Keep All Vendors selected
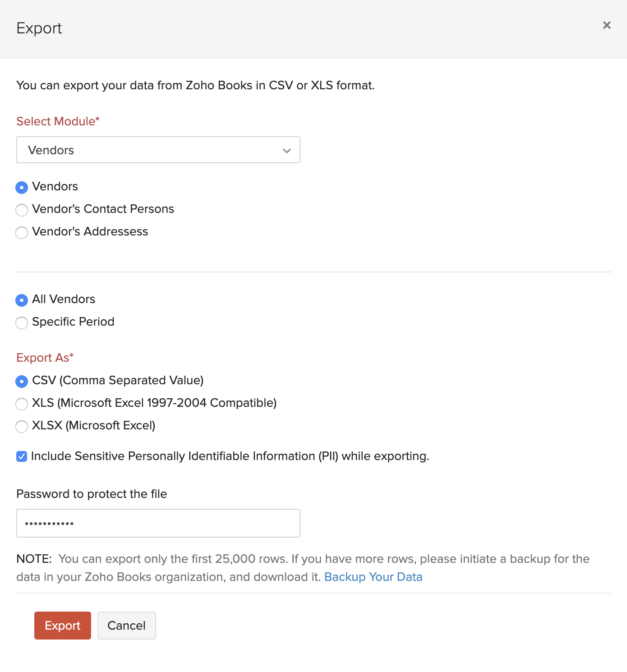 21,300
